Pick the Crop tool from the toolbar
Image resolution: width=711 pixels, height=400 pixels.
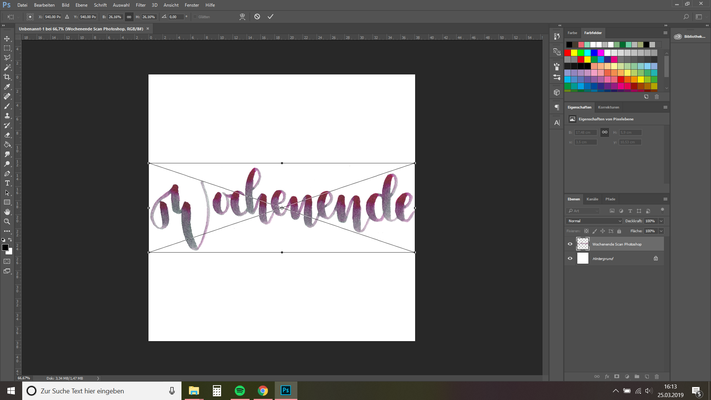[8, 77]
